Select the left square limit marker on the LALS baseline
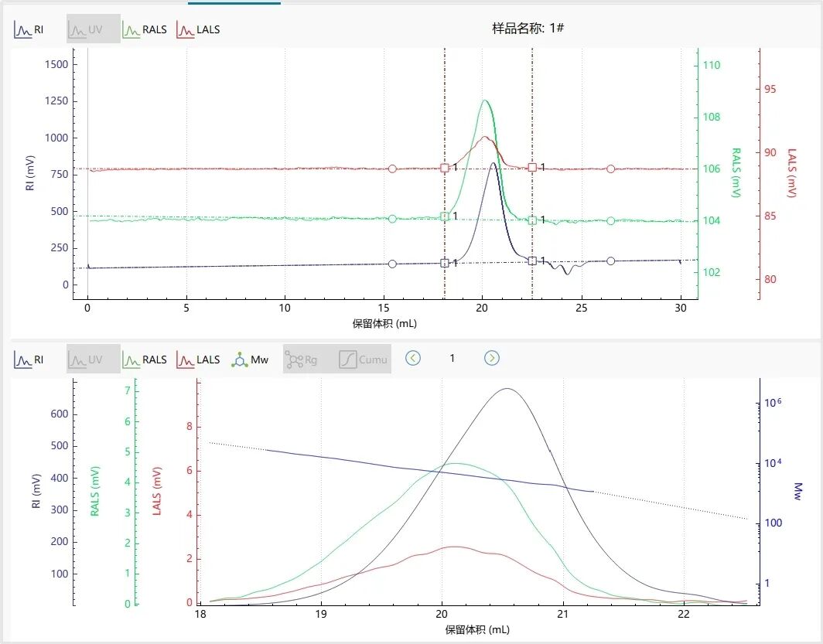The width and height of the screenshot is (823, 644). (x=445, y=168)
